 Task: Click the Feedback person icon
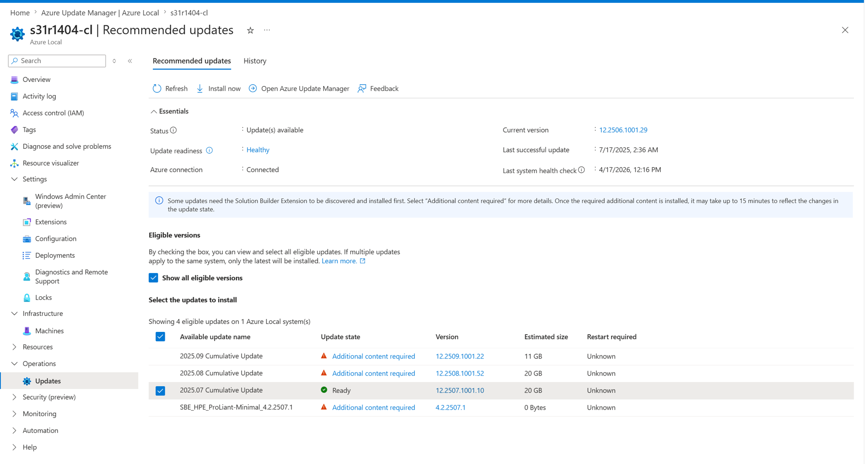point(362,88)
